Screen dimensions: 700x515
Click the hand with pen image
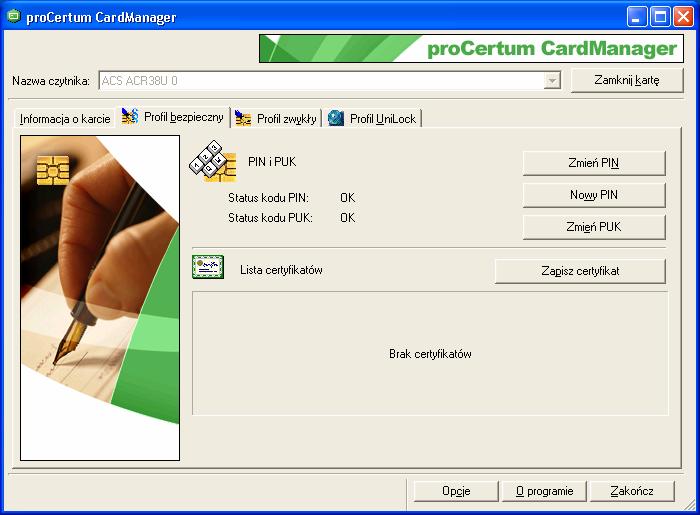tap(100, 298)
